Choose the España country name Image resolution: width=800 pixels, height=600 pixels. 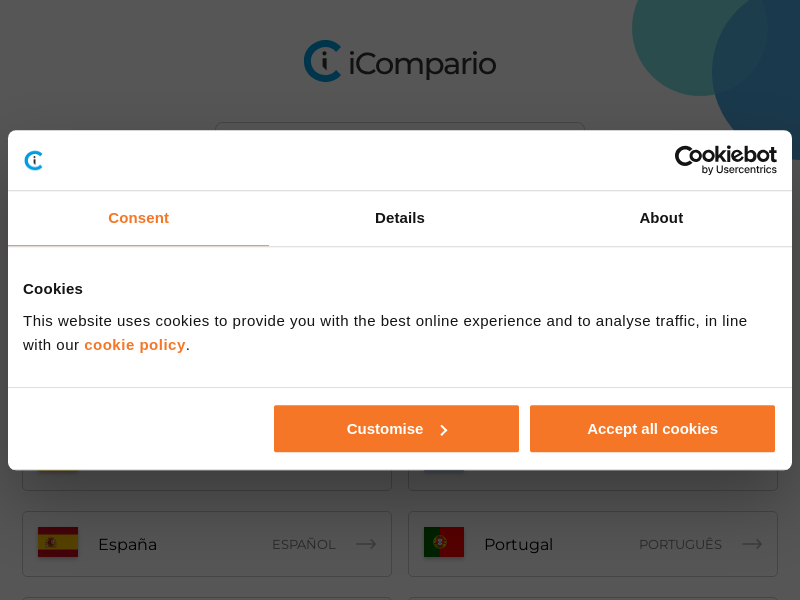tap(127, 545)
